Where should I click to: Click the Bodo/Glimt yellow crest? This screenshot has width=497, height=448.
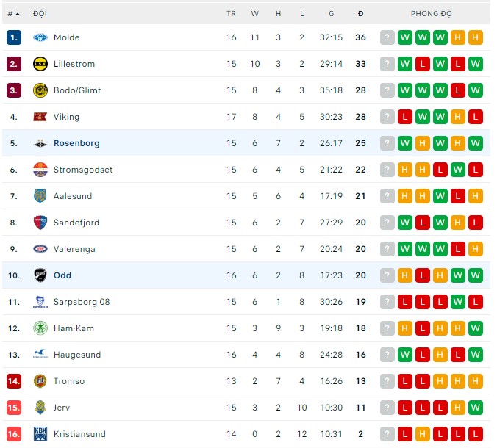coord(40,90)
